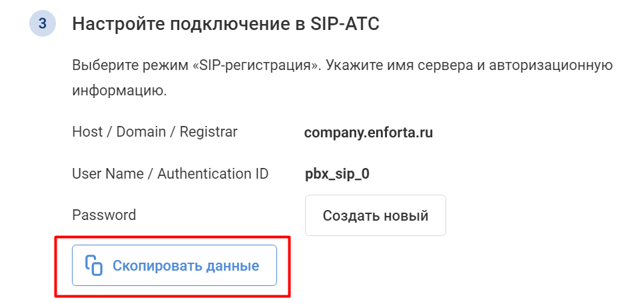Click the Скопировать данные button
644x308 pixels.
[x=174, y=265]
